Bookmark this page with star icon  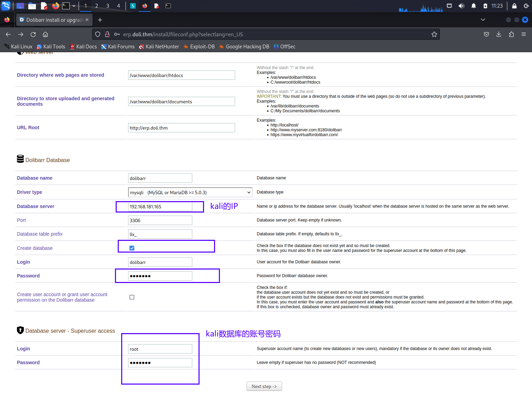point(434,34)
